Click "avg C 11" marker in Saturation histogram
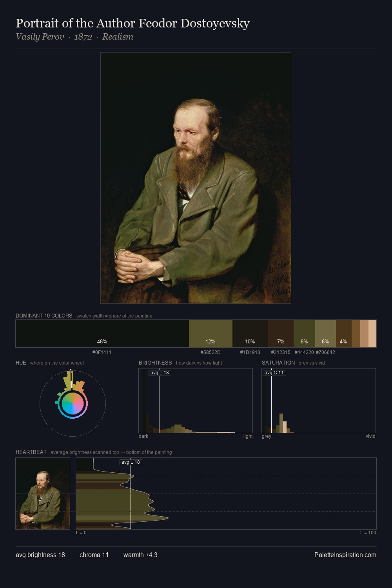The width and height of the screenshot is (392, 588). click(274, 373)
